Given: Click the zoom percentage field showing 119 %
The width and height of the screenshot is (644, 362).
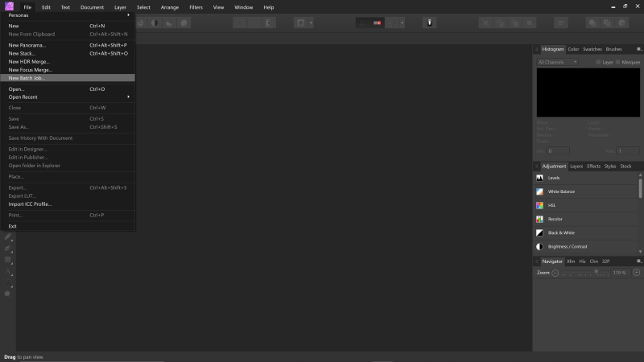Looking at the screenshot, I should click(x=619, y=273).
